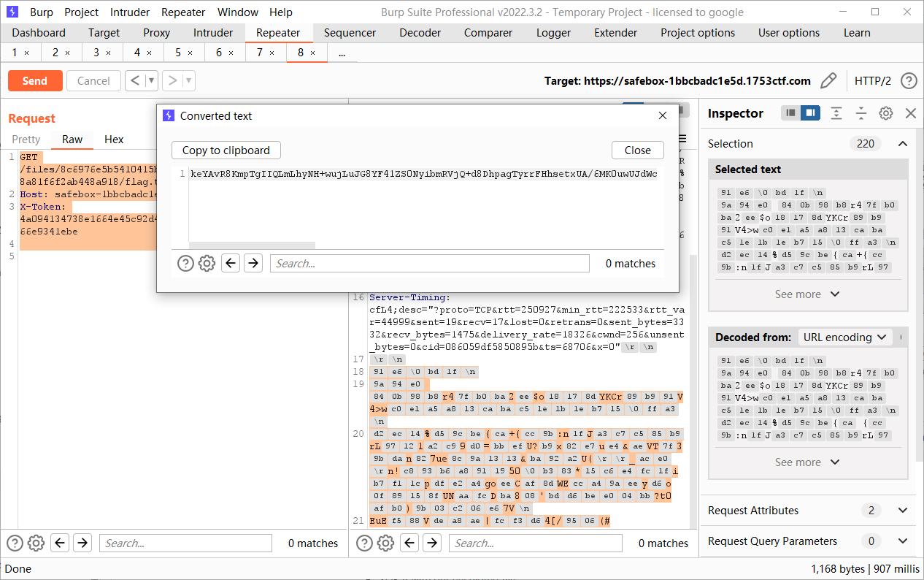Close Repeater sub-tab 3 via its ×
The image size is (924, 580).
[108, 53]
